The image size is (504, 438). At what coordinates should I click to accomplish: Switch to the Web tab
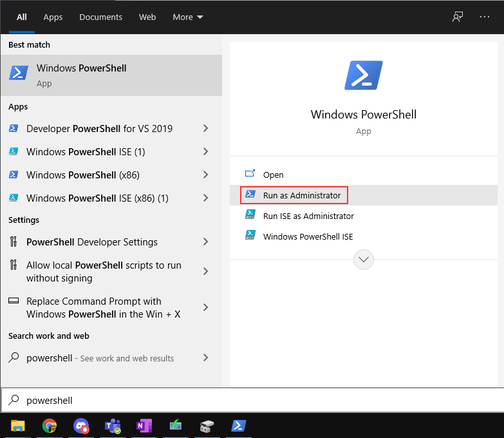(x=147, y=17)
